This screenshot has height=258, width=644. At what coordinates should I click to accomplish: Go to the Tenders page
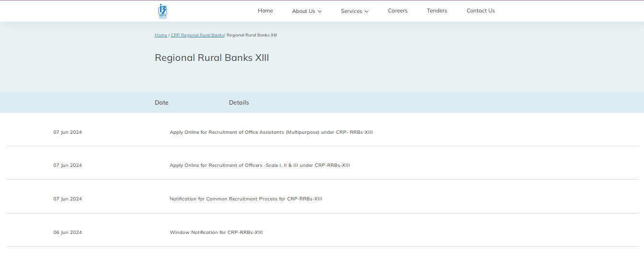pos(437,11)
